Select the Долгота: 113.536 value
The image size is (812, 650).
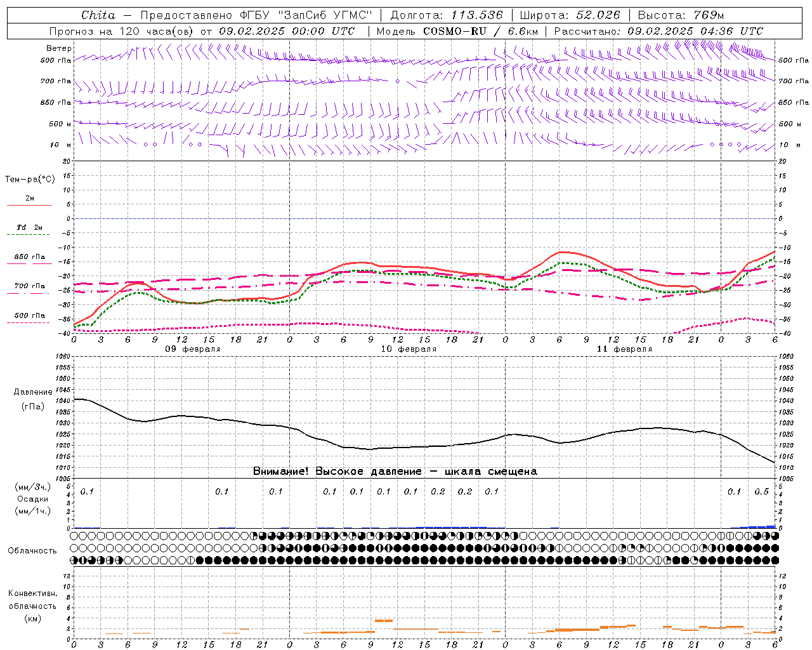point(447,15)
